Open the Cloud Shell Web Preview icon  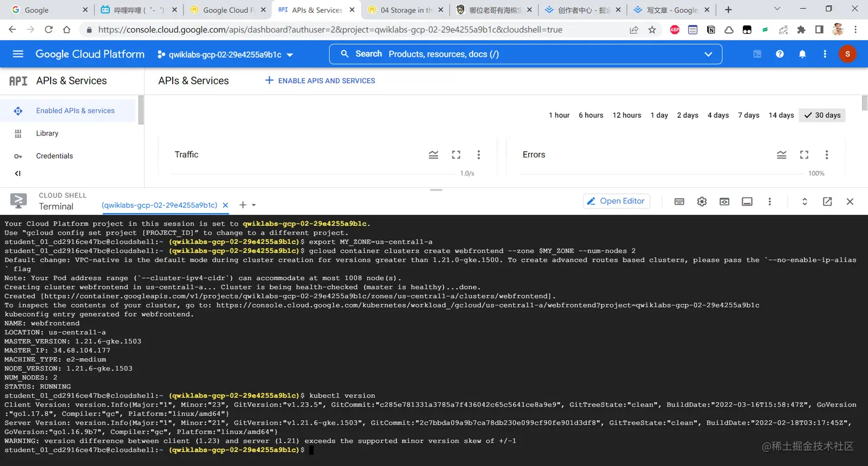tap(724, 201)
